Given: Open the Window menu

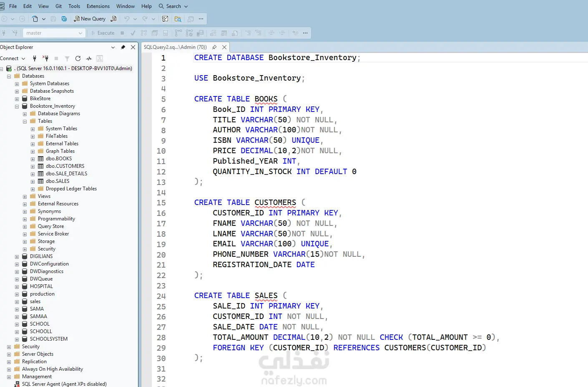Looking at the screenshot, I should [x=126, y=6].
